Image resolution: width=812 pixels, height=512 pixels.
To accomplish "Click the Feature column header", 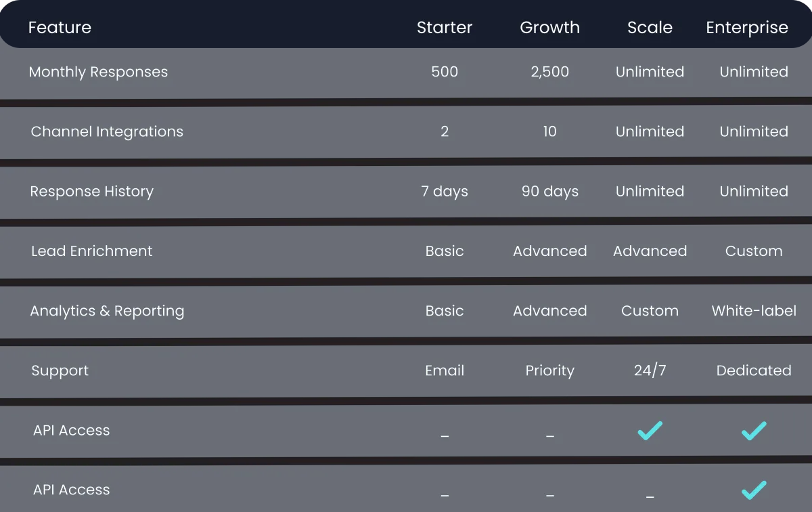I will click(60, 28).
